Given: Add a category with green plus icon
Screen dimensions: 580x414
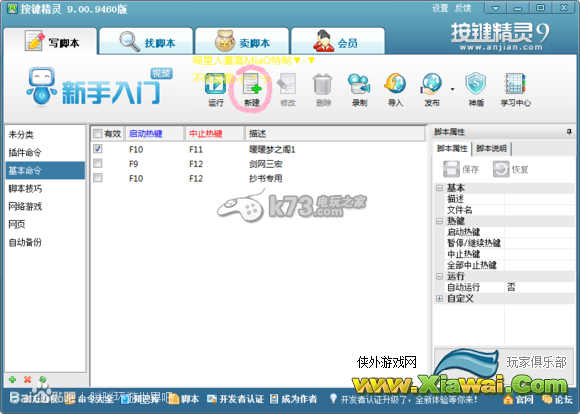Looking at the screenshot, I should click(x=13, y=380).
